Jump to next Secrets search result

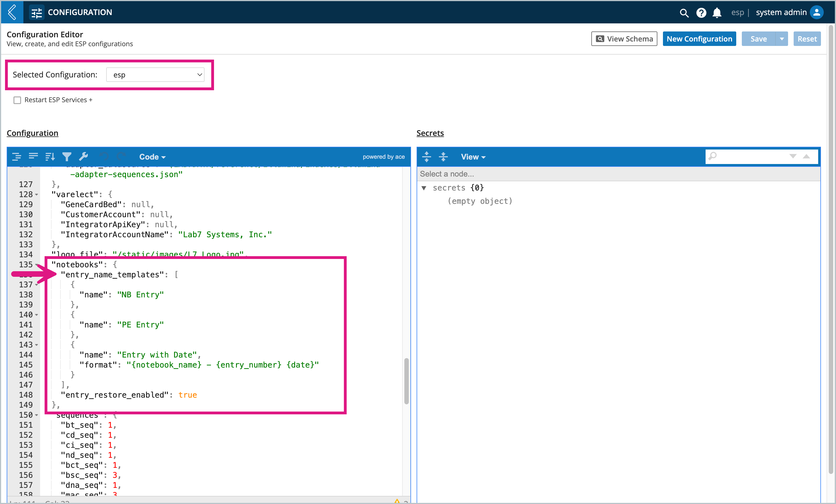click(793, 156)
